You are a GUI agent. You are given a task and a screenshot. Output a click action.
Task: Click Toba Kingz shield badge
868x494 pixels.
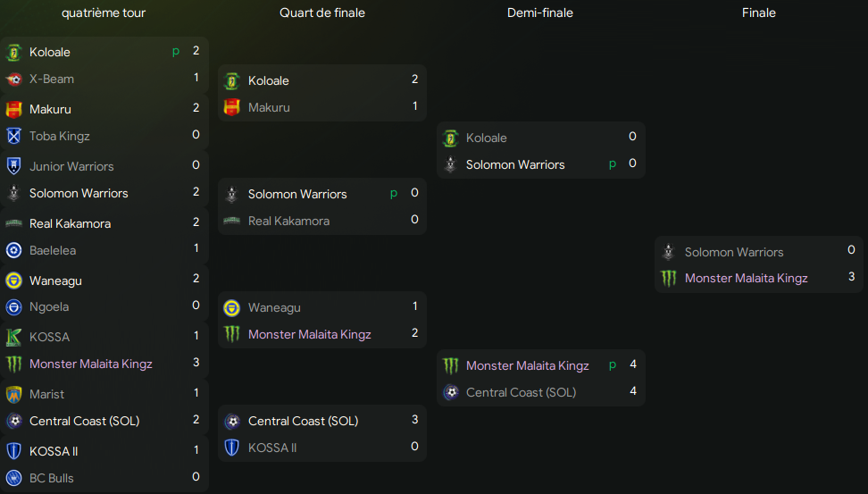point(13,136)
